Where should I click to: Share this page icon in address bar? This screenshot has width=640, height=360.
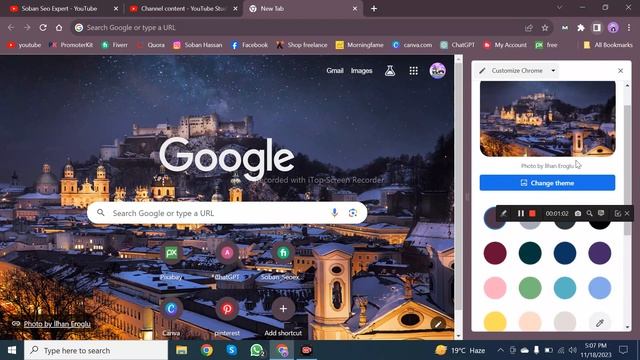point(529,27)
